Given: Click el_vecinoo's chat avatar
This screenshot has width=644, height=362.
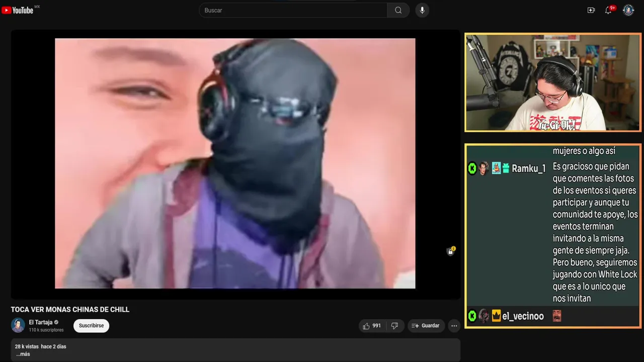Looking at the screenshot, I should (x=484, y=316).
